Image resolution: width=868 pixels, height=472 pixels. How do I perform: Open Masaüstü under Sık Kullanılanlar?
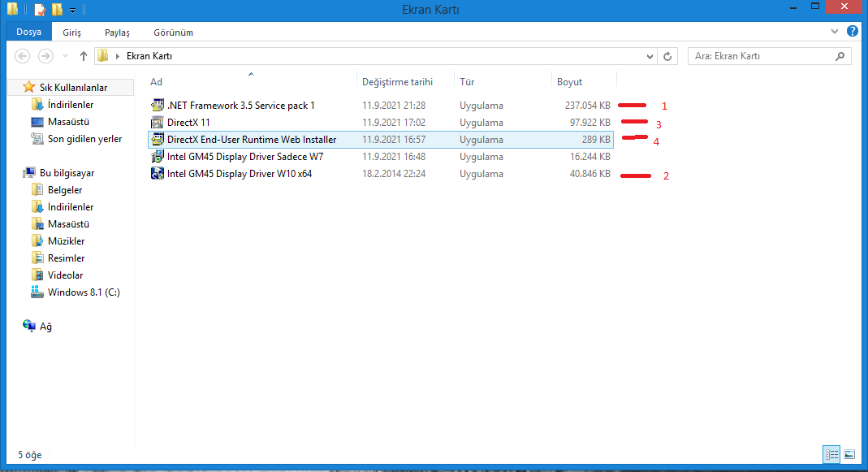coord(68,122)
